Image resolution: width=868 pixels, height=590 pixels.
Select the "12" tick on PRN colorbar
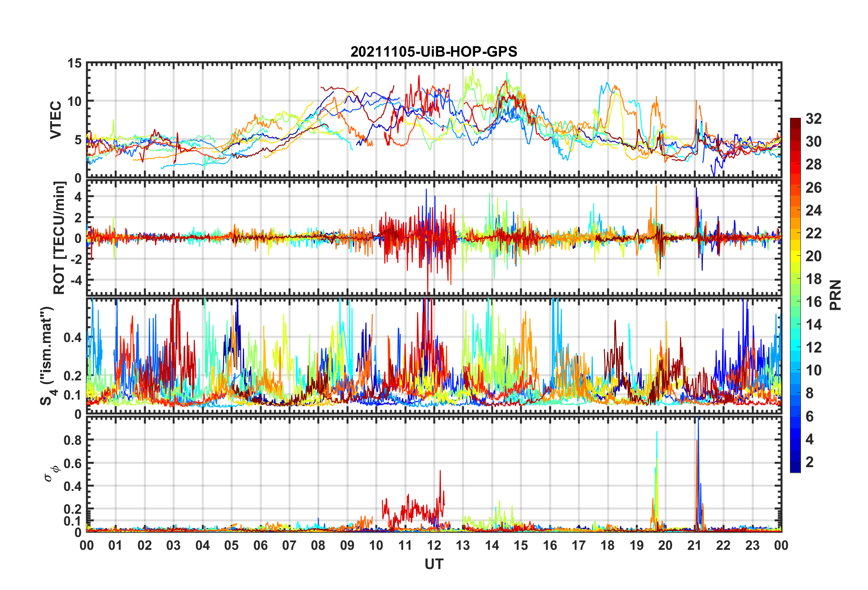(x=813, y=347)
